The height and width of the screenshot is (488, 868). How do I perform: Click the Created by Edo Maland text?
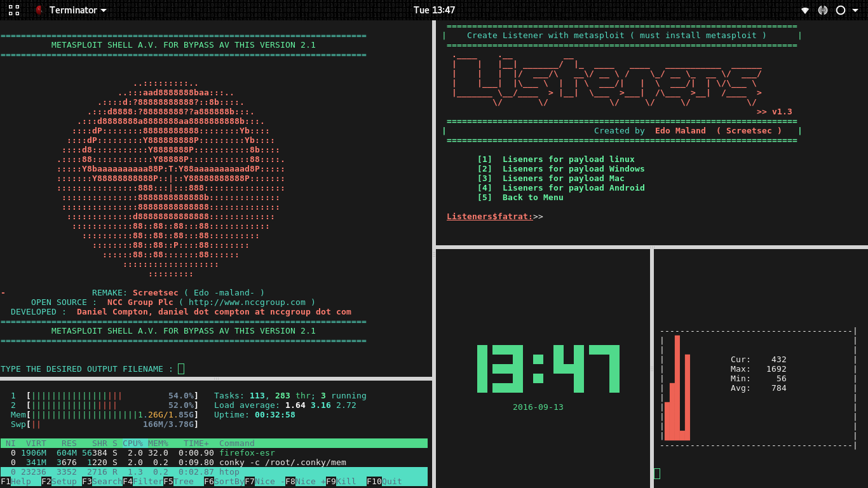coord(688,131)
